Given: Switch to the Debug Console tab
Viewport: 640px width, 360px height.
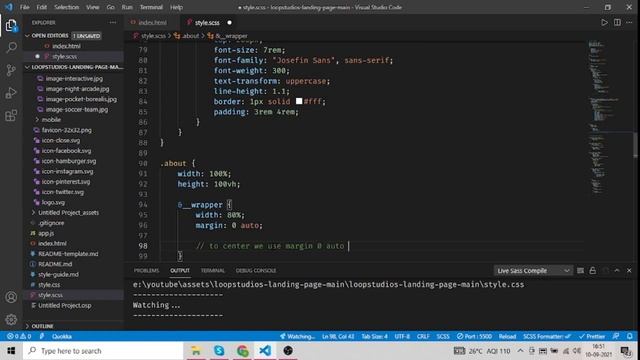Looking at the screenshot, I should point(256,271).
